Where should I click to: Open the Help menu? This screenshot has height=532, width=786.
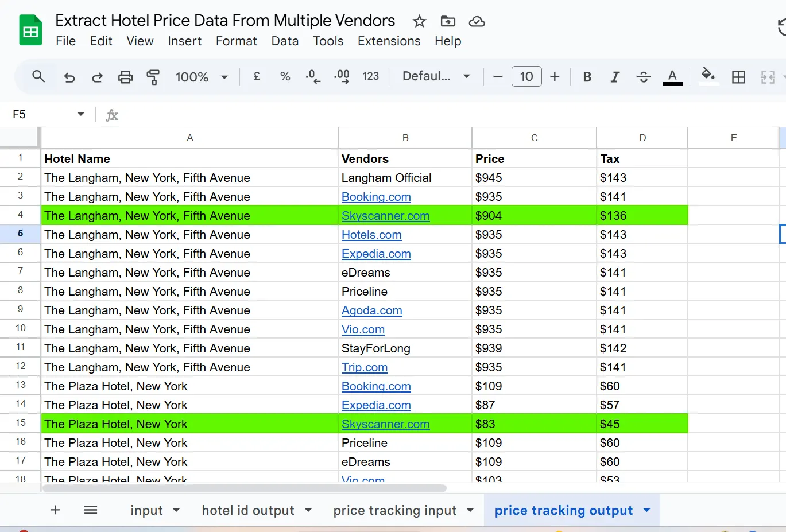(x=448, y=41)
